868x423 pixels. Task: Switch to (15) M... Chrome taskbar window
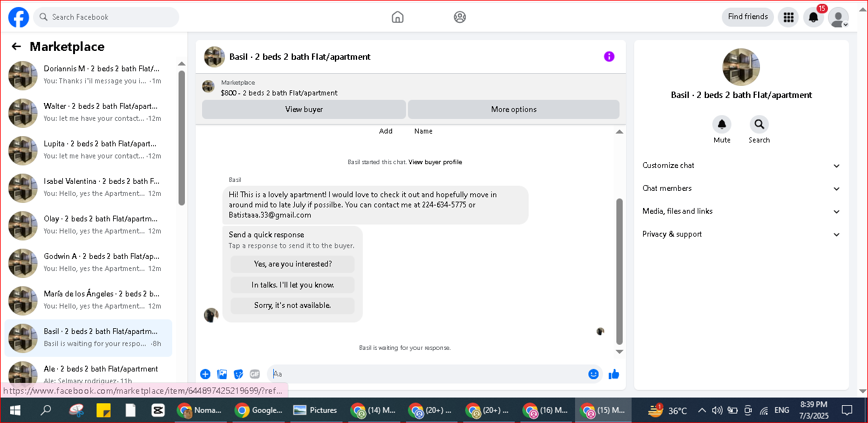tap(603, 410)
